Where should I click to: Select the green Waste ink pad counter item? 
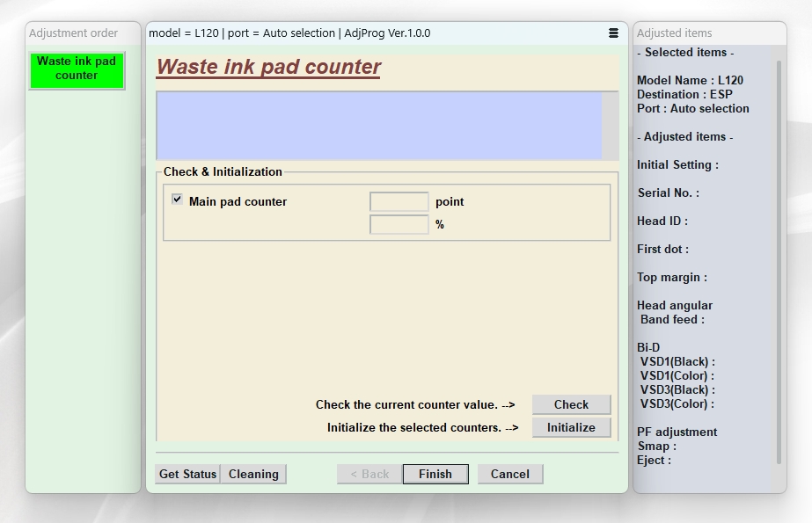coord(77,69)
